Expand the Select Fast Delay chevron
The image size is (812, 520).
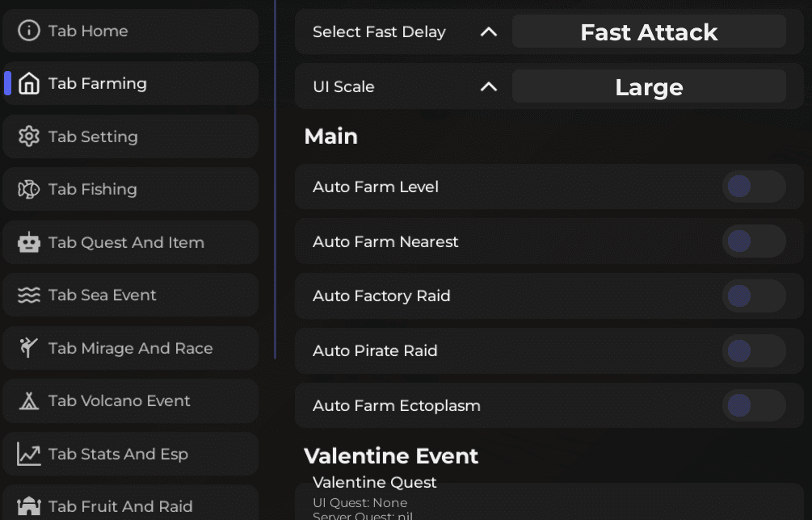click(x=488, y=32)
